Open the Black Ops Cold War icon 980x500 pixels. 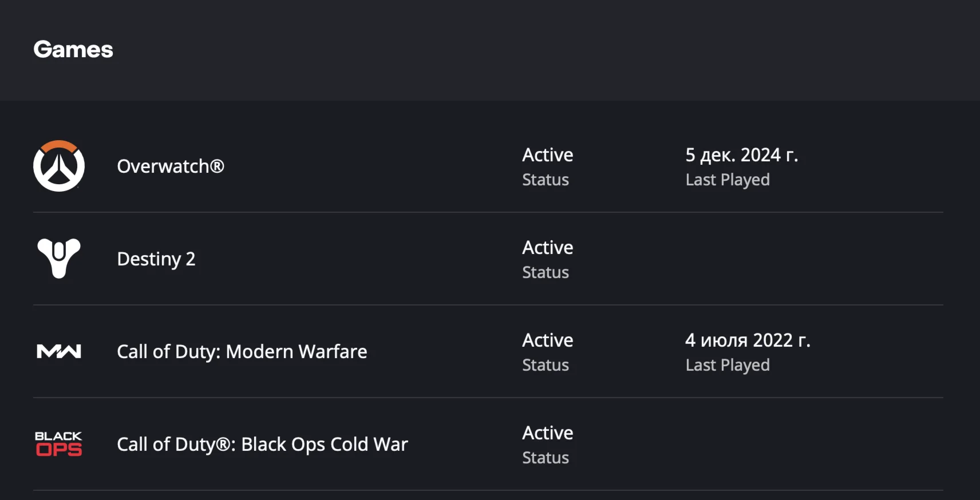(x=58, y=442)
